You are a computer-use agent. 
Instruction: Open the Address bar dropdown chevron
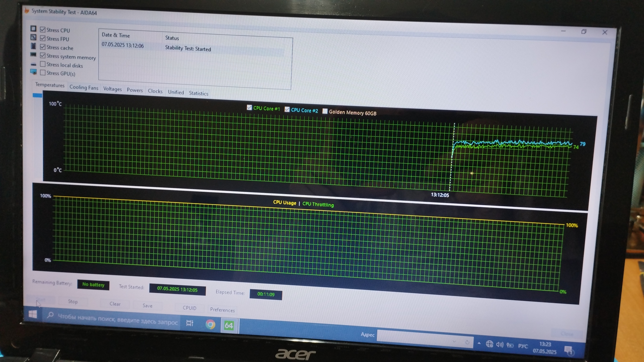click(454, 342)
